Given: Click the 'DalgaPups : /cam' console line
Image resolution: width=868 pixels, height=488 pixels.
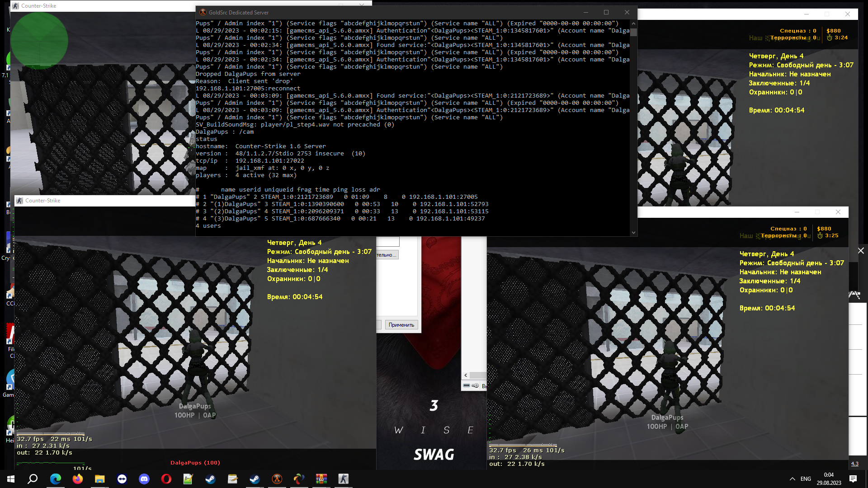Looking at the screenshot, I should pos(225,132).
